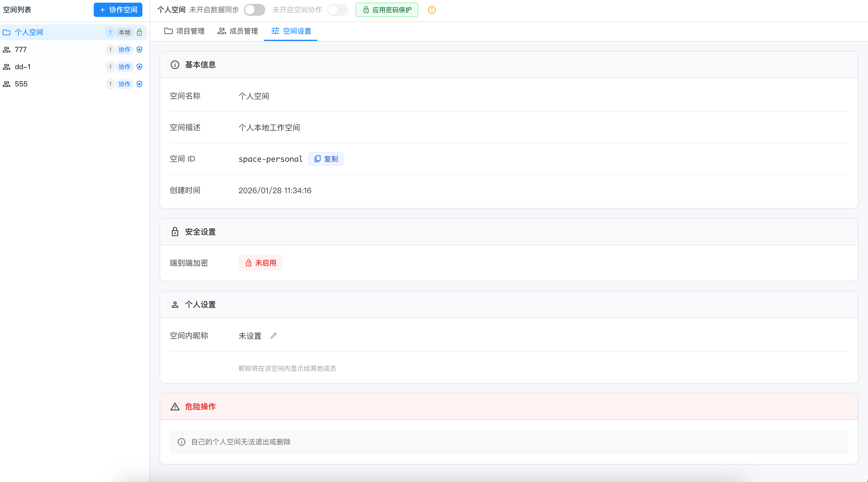Click the 协作 tag on dd-1 row
868x482 pixels.
[124, 67]
